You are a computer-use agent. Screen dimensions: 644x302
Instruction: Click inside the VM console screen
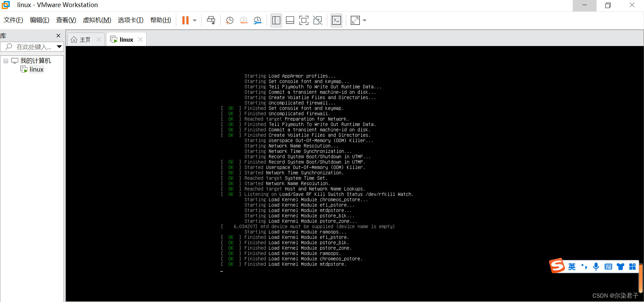point(354,174)
